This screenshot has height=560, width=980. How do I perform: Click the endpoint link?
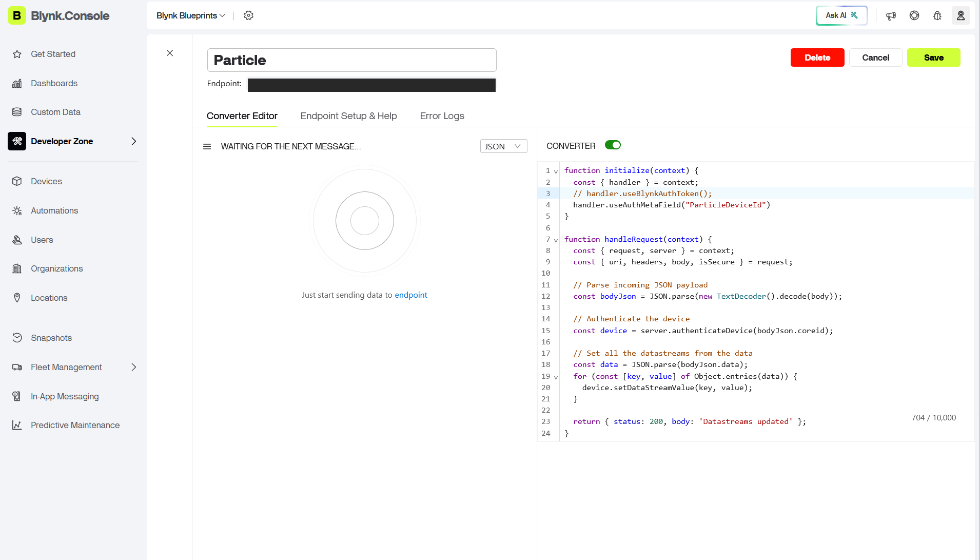(x=411, y=295)
